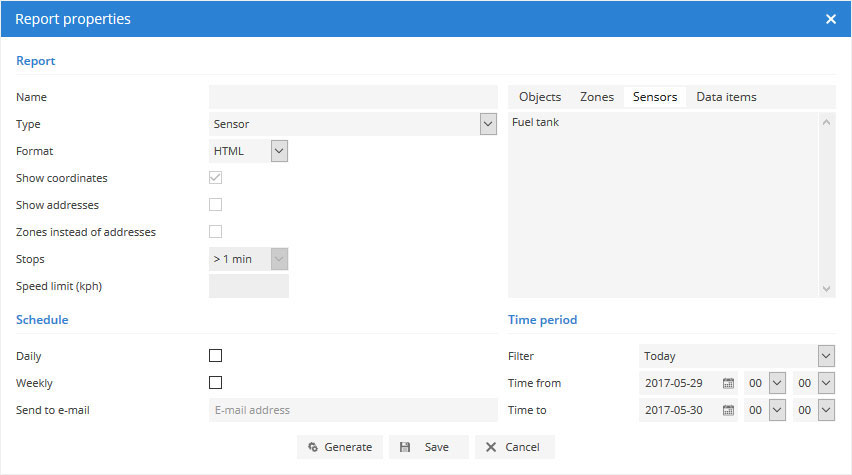852x475 pixels.
Task: Enable the Weekly schedule checkbox
Action: 215,382
